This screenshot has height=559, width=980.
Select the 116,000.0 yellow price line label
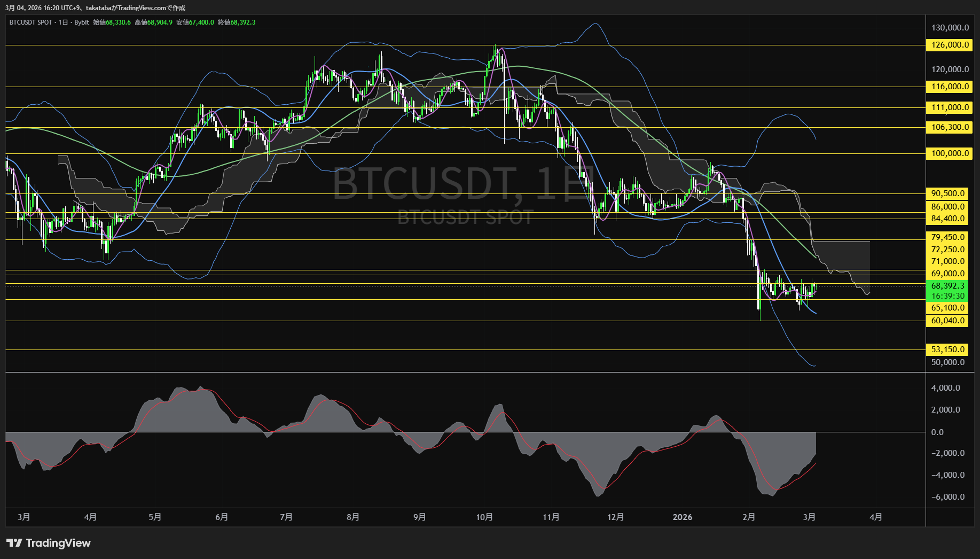950,87
